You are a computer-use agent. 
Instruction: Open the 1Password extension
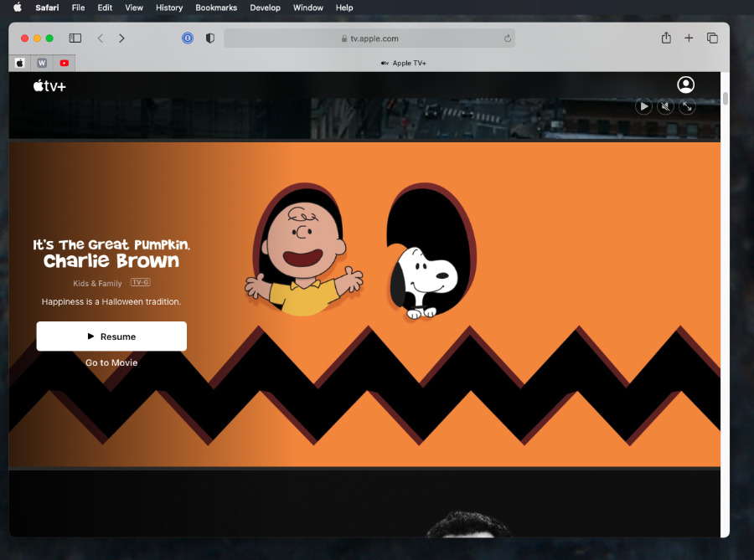[x=188, y=38]
